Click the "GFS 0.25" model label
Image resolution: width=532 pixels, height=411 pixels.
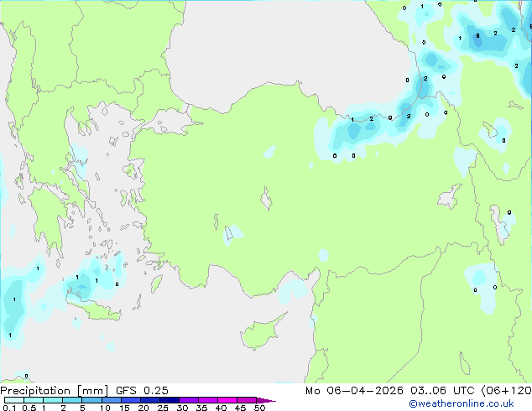[x=142, y=391]
